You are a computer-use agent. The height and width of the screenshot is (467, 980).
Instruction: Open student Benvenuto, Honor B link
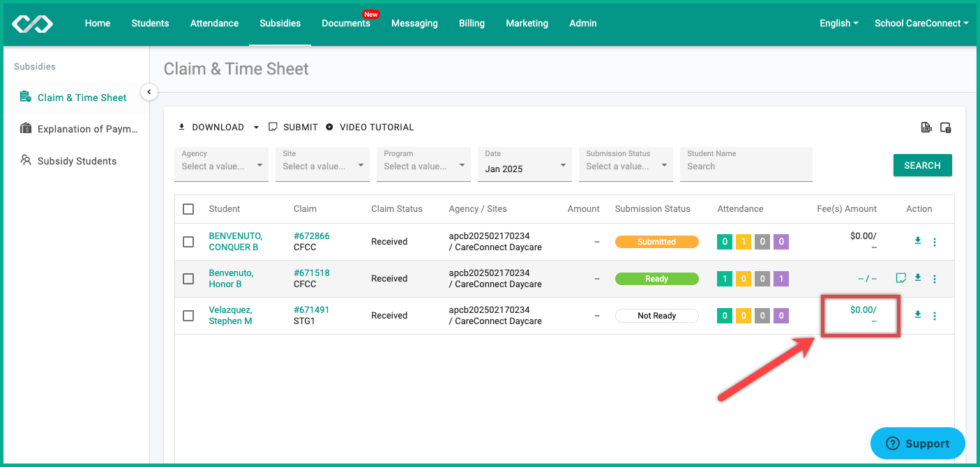coord(232,279)
